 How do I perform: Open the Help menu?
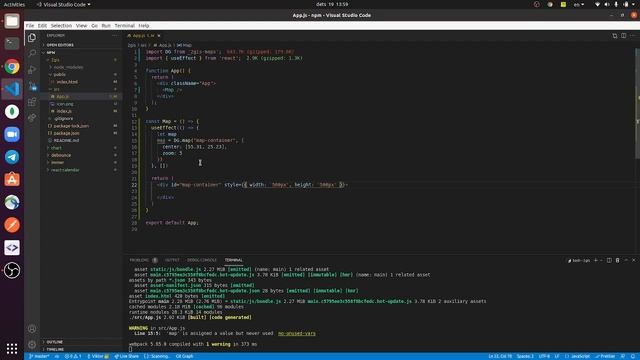pyautogui.click(x=144, y=25)
